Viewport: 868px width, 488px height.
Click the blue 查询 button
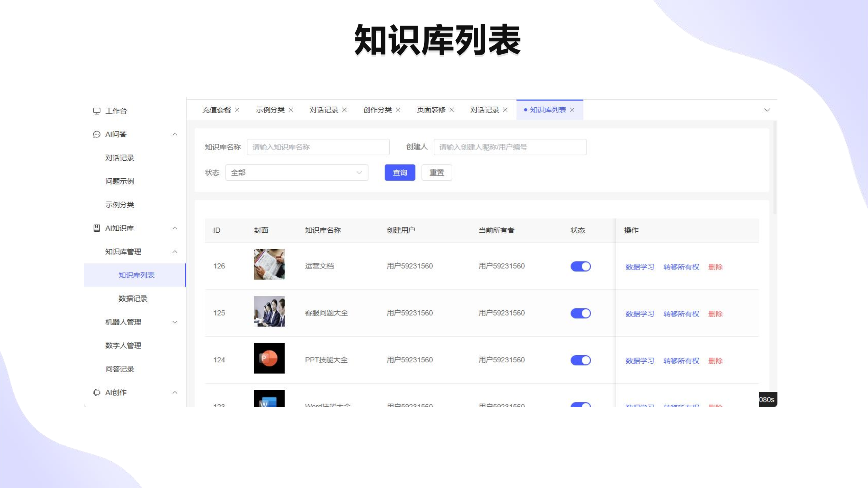[400, 172]
